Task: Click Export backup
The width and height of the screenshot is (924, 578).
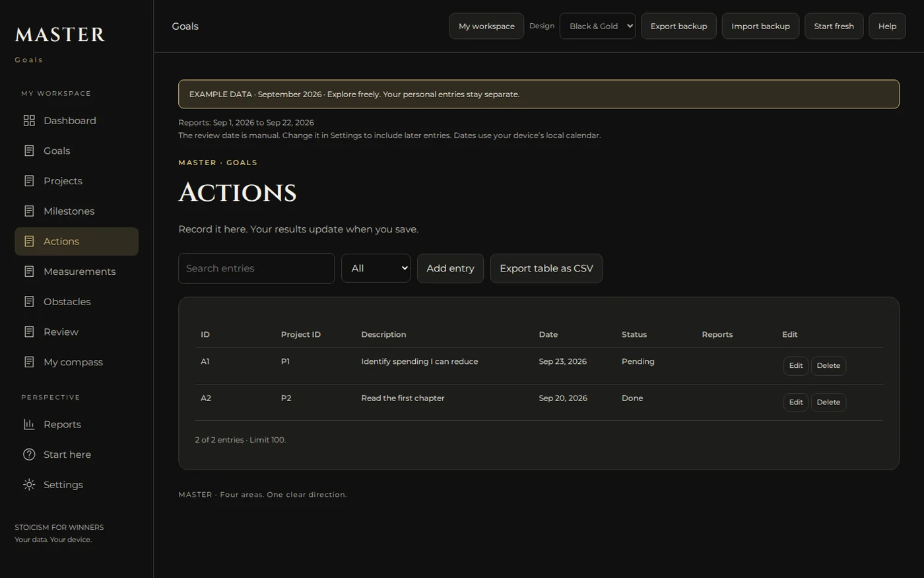Action: [678, 26]
